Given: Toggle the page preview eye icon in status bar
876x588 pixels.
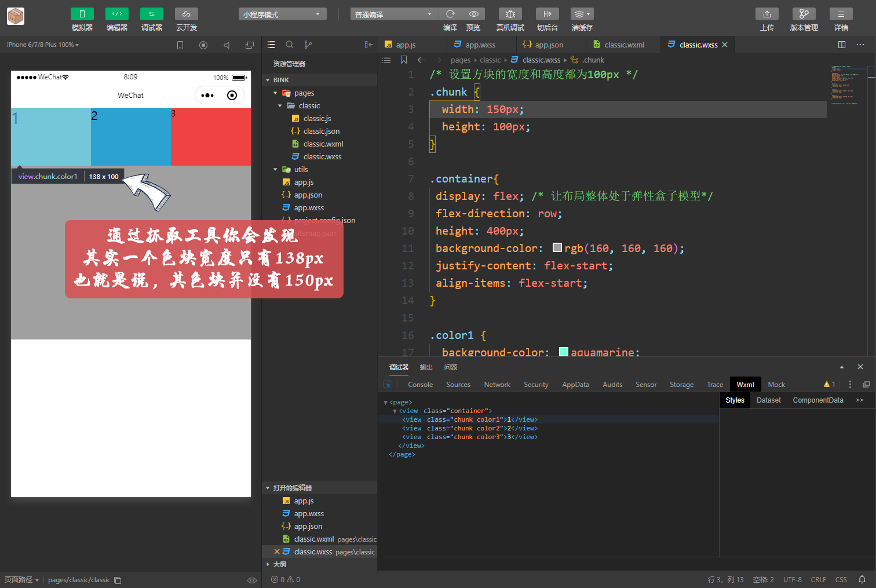Looking at the screenshot, I should [252, 580].
